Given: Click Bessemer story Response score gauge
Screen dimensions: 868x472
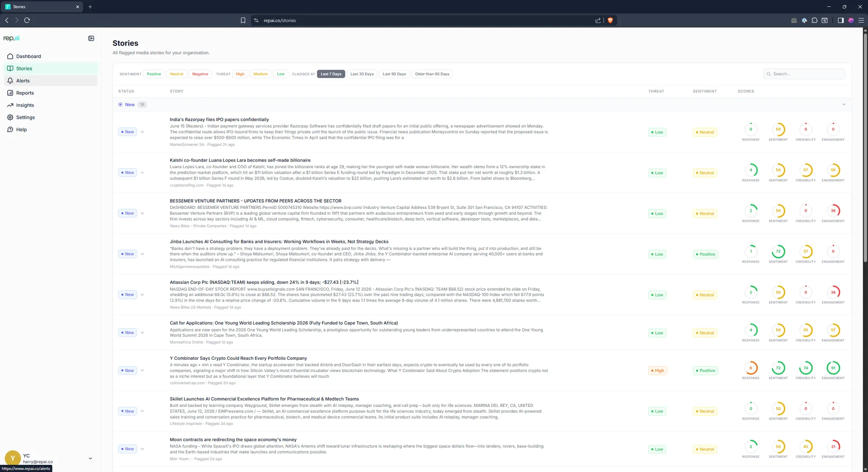Looking at the screenshot, I should [751, 211].
